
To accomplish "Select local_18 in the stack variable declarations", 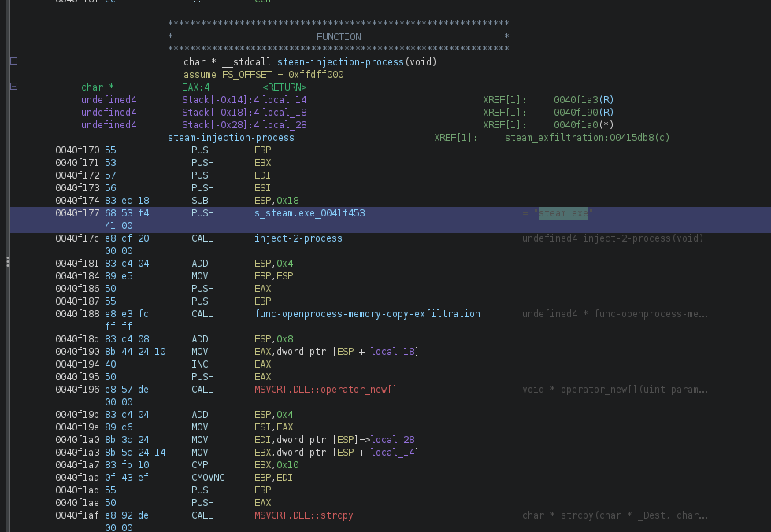I will tap(285, 113).
